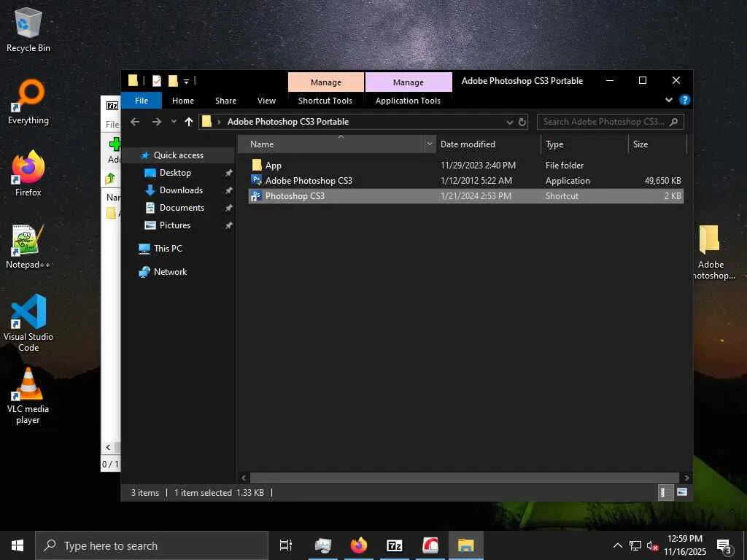Open Desktop in navigation pane

point(175,173)
